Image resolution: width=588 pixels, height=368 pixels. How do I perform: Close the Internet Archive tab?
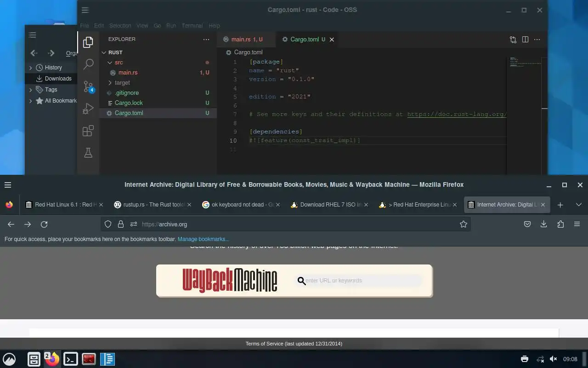coord(543,205)
